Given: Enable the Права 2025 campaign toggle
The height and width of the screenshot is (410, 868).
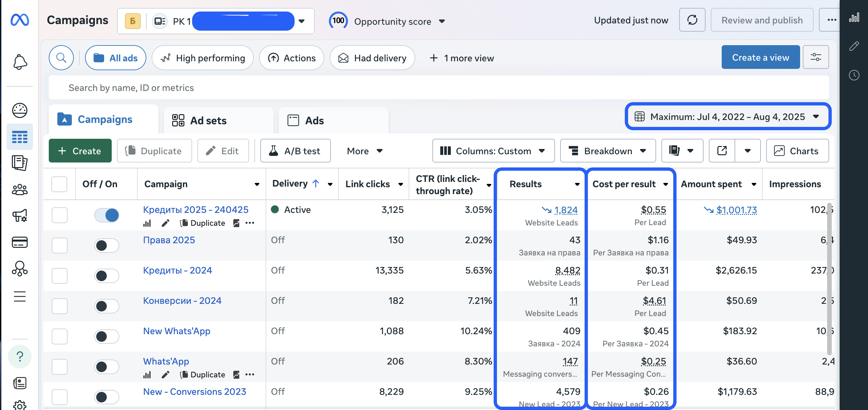Looking at the screenshot, I should pyautogui.click(x=107, y=245).
